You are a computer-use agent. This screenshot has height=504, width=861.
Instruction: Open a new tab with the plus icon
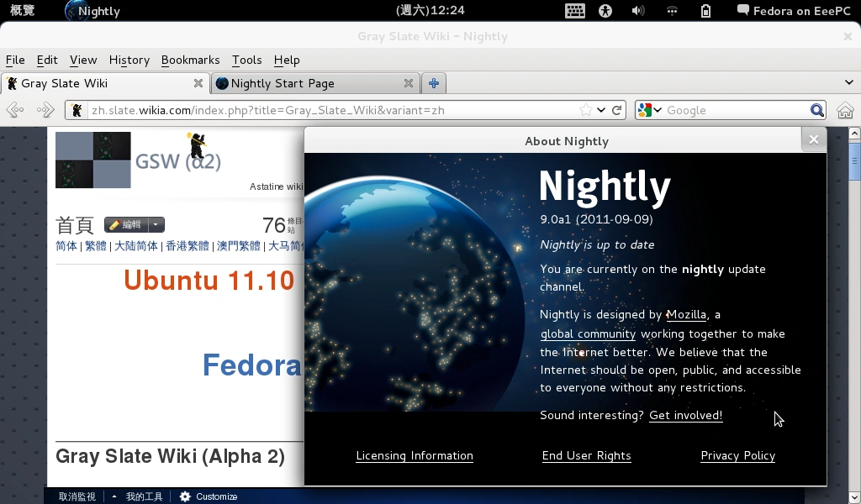(432, 83)
